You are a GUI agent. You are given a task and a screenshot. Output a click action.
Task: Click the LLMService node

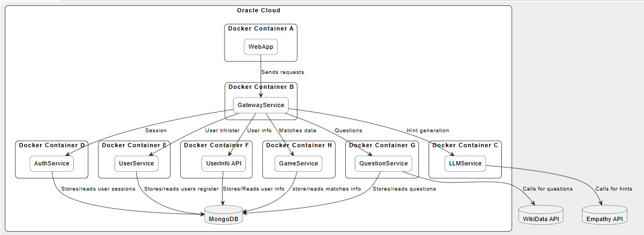click(465, 163)
